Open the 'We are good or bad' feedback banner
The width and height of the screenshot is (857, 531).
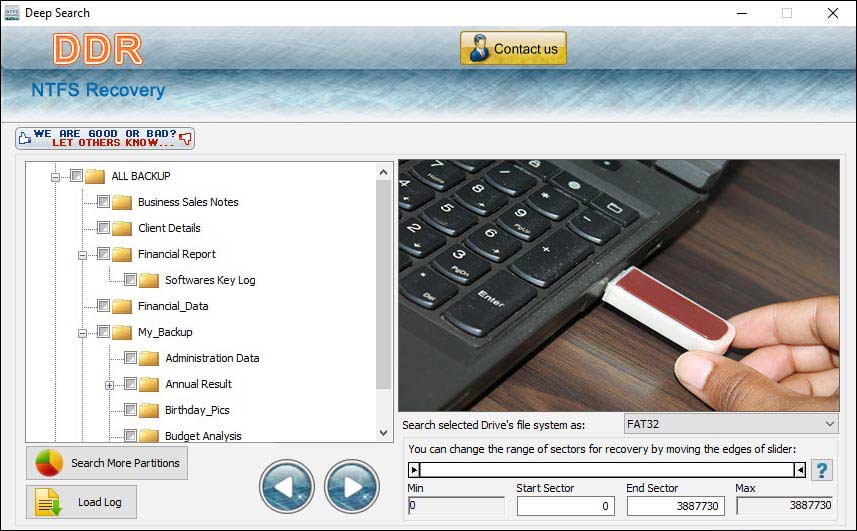pyautogui.click(x=105, y=138)
